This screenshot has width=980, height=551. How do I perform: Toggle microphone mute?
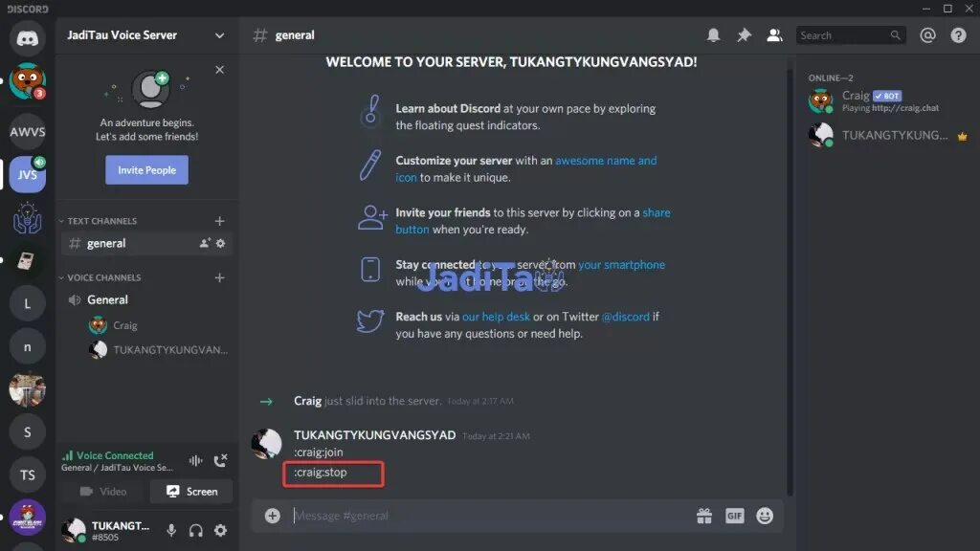[171, 530]
